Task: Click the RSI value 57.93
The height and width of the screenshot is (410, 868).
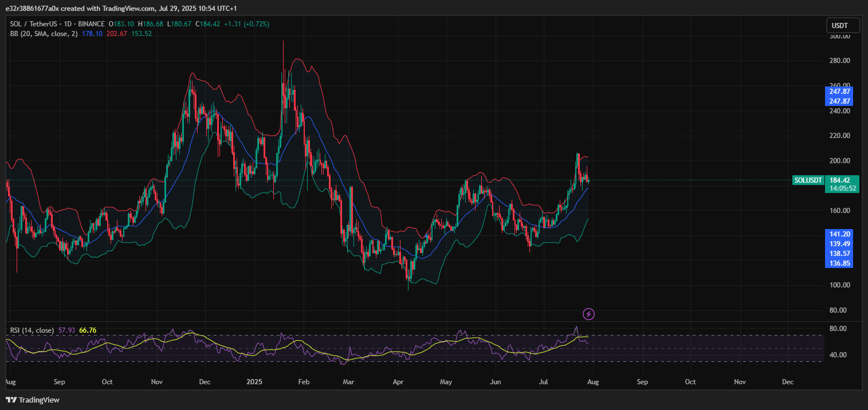Action: tap(67, 330)
